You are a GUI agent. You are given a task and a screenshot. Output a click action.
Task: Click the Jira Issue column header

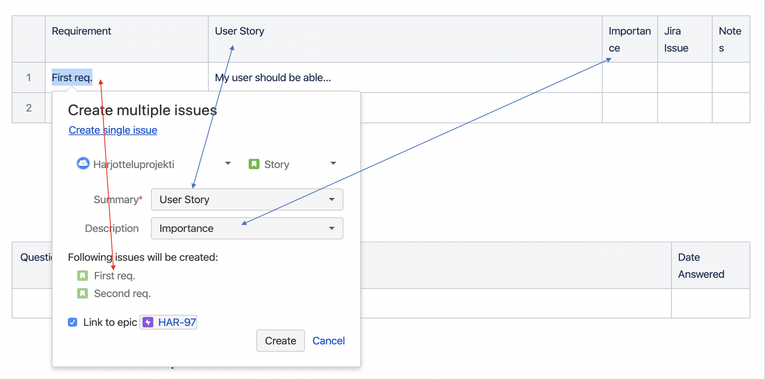[676, 40]
